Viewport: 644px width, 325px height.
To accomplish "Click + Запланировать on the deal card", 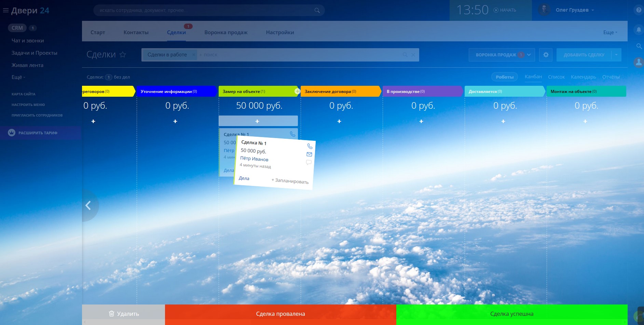I will coord(290,181).
